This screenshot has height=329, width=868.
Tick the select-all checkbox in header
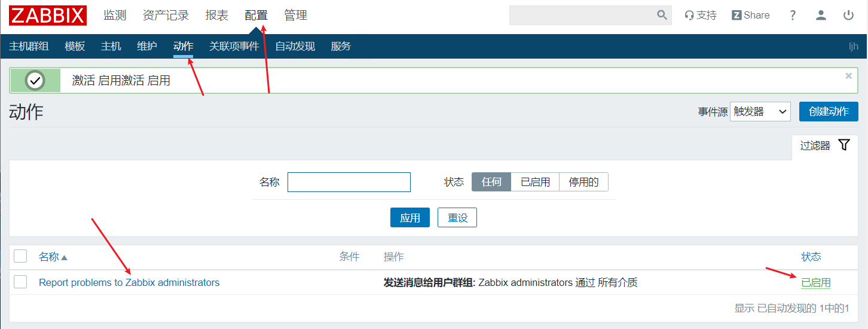(x=20, y=256)
